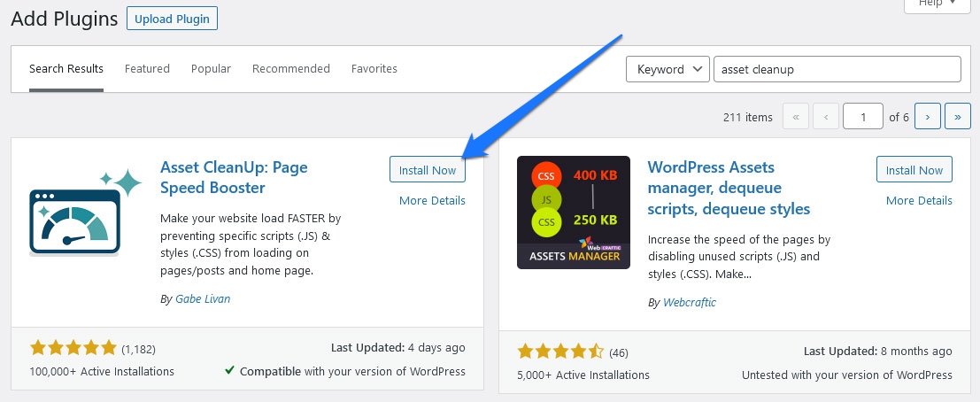
Task: Click the Asset CleanUp speedometer plugin icon
Action: (x=86, y=213)
